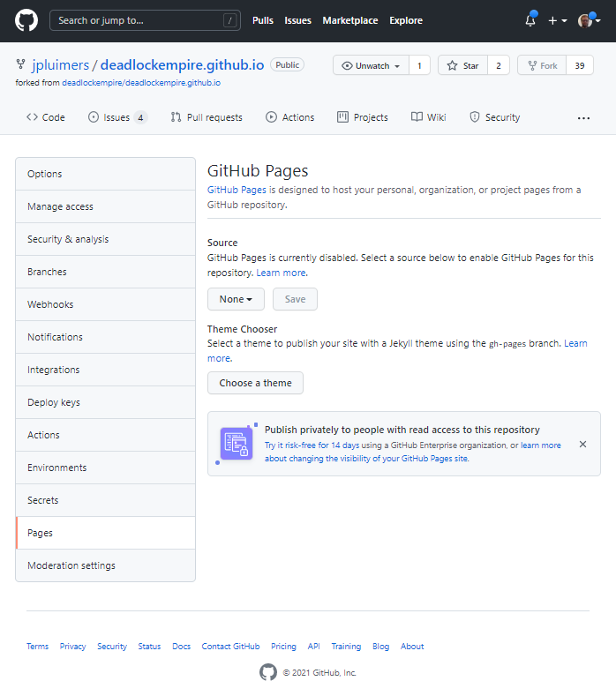Screen dimensions: 616x681
Task: Open the Security tab
Action: point(494,117)
